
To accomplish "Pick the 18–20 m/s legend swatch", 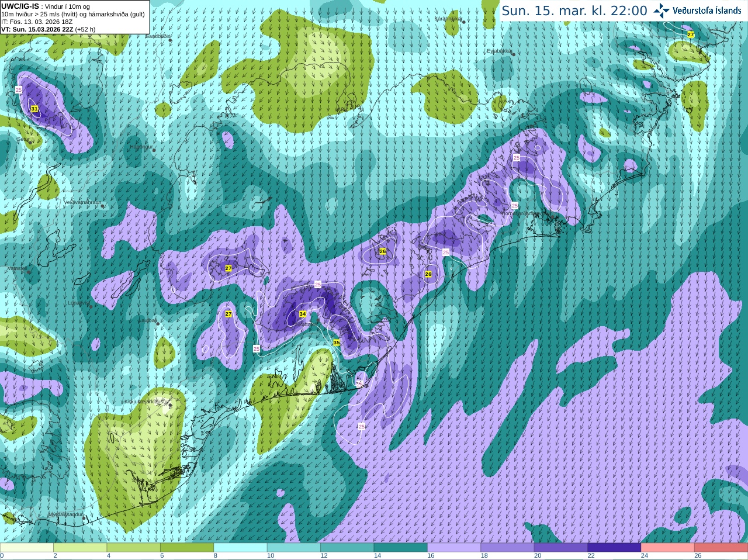I will 507,548.
